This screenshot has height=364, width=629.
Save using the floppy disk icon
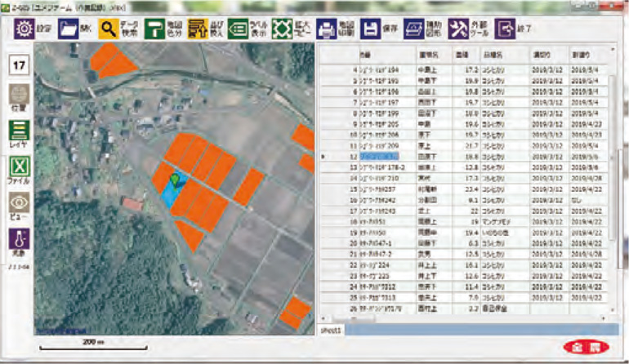coord(369,29)
